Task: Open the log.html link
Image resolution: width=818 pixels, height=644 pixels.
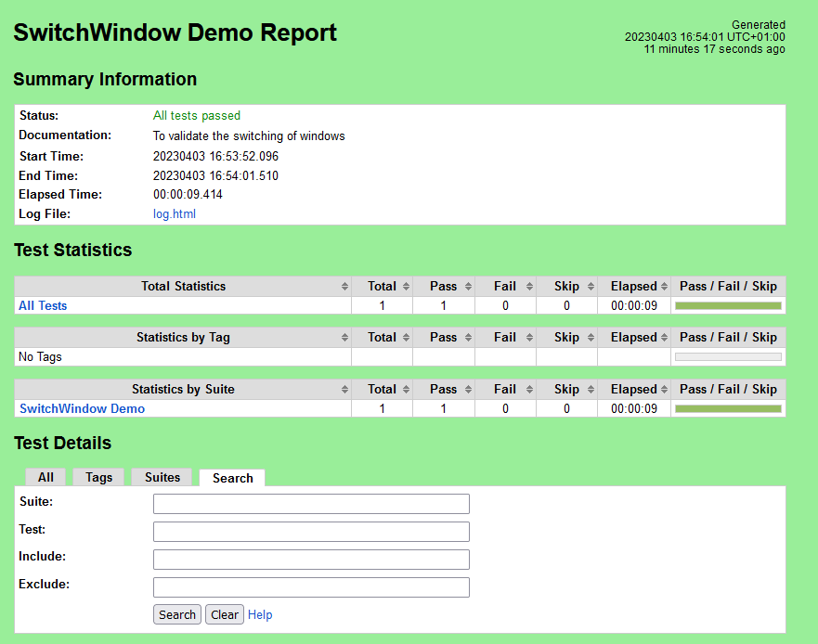Action: click(175, 214)
